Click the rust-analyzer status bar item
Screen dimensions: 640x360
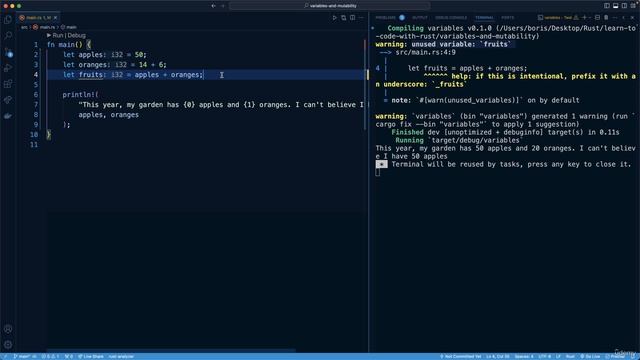pyautogui.click(x=121, y=356)
